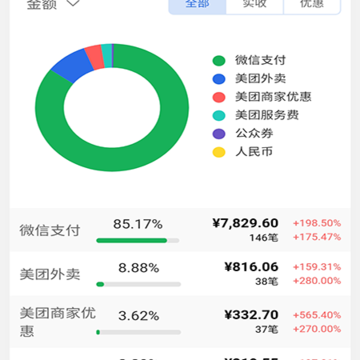
Task: Click the red 美团商家优惠 legend dot
Action: 219,97
